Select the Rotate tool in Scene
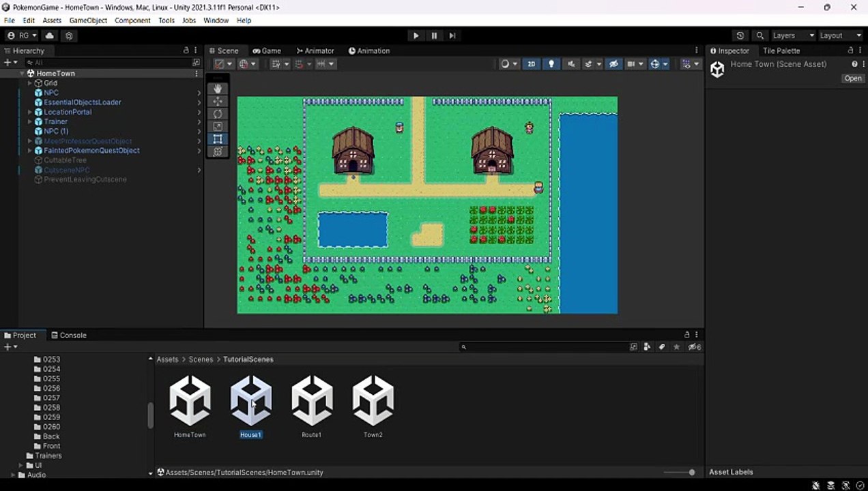Viewport: 868px width, 491px height. [218, 114]
